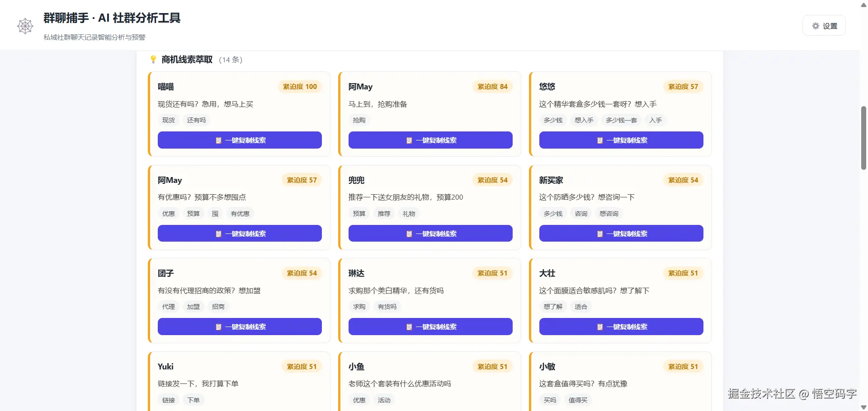Click the 加盟 tag
This screenshot has height=411, width=868.
coord(193,307)
